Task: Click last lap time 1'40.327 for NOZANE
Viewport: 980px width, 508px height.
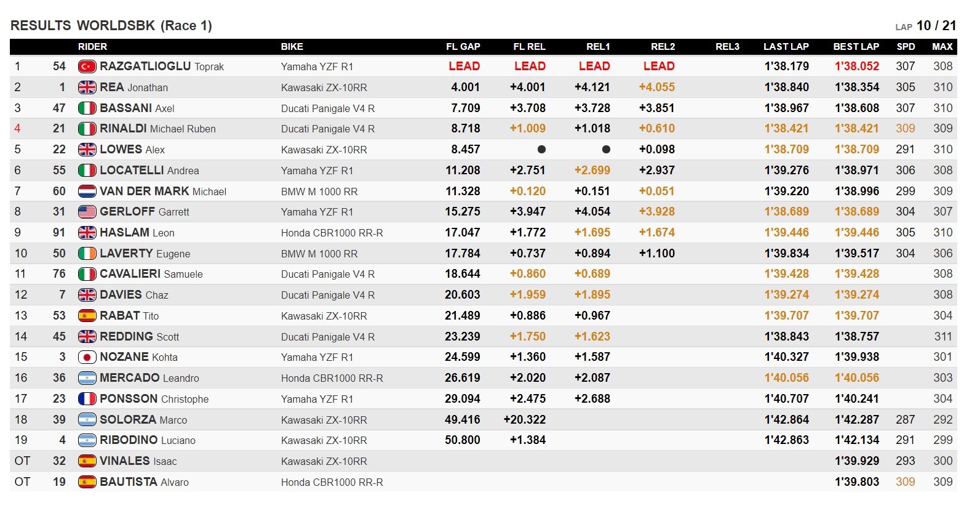Action: pos(787,357)
